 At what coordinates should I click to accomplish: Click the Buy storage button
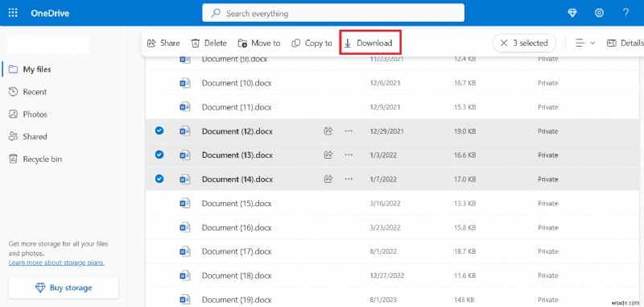tap(64, 288)
